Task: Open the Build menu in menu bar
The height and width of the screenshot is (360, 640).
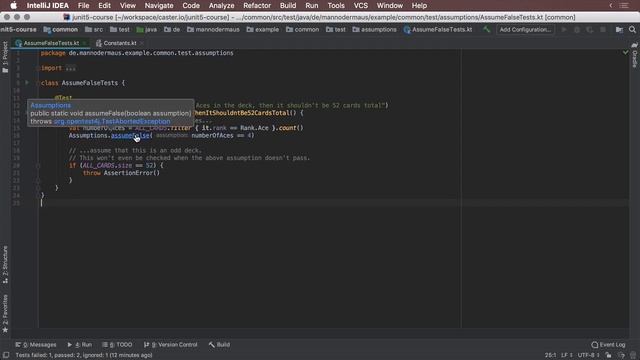Action: tap(288, 6)
